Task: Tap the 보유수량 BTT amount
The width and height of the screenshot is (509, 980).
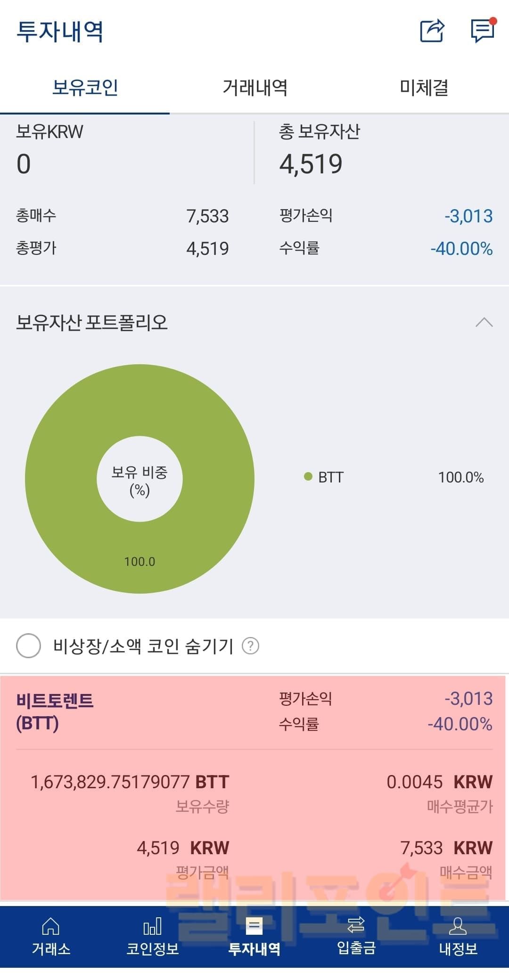Action: point(130,782)
